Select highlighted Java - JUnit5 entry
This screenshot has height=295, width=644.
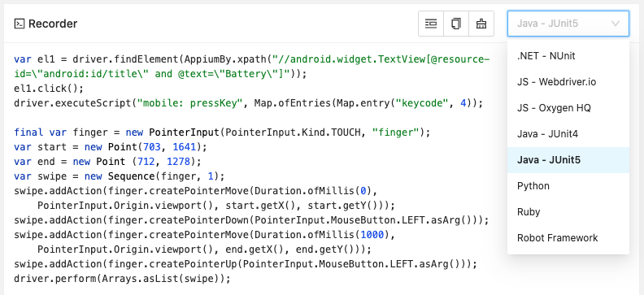(568, 160)
